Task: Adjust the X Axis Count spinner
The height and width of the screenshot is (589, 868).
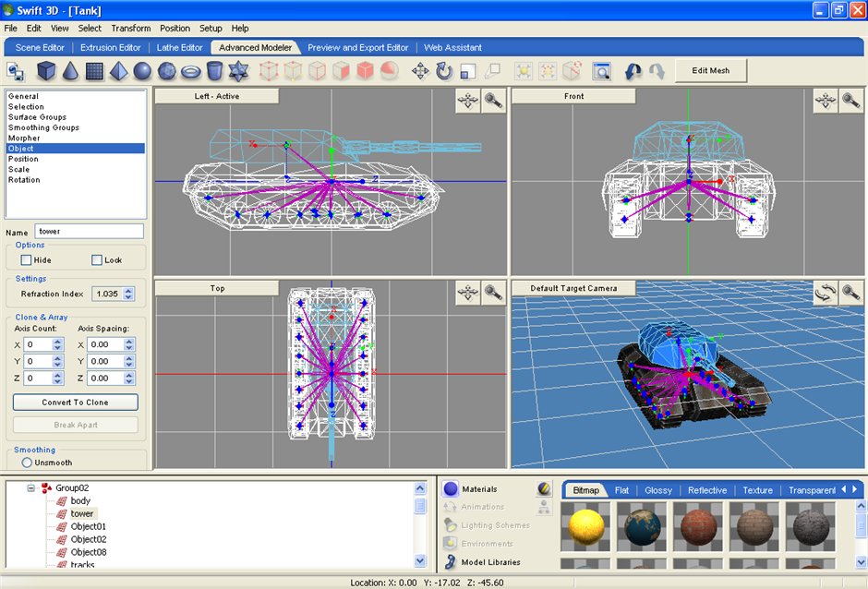Action: click(57, 344)
